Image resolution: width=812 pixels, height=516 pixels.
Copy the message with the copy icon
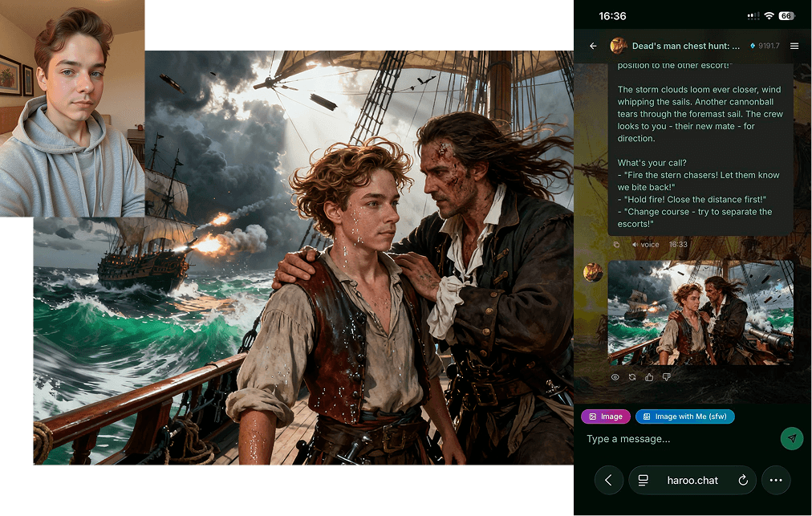(616, 244)
